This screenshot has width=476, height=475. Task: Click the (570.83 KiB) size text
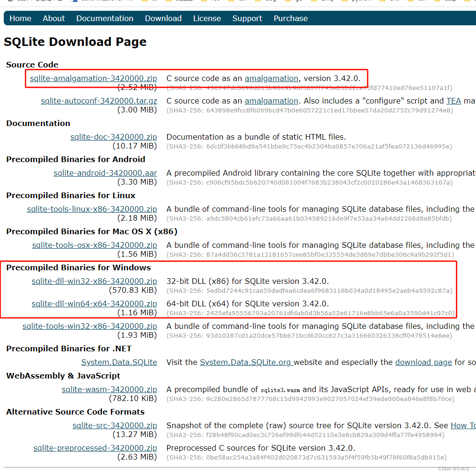click(132, 290)
